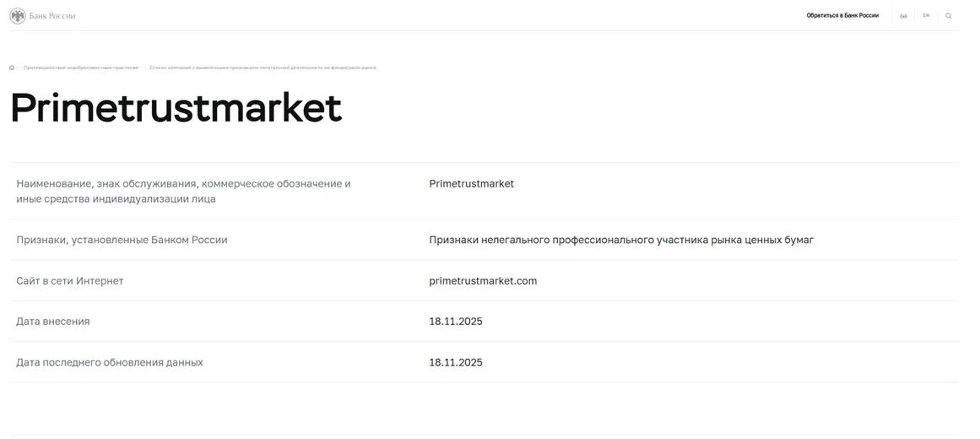Click the "Признаки, установленные Банком России" label
This screenshot has width=980, height=439.
click(x=122, y=241)
